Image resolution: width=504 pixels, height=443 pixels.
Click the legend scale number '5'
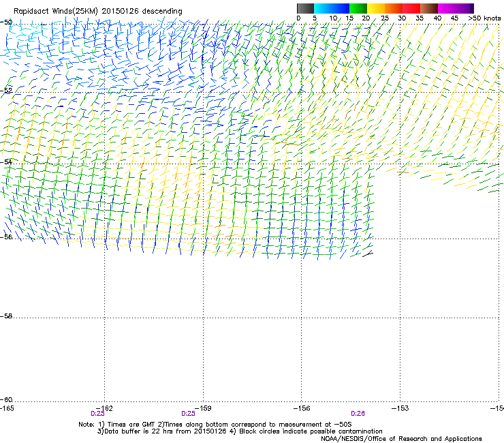pyautogui.click(x=315, y=18)
